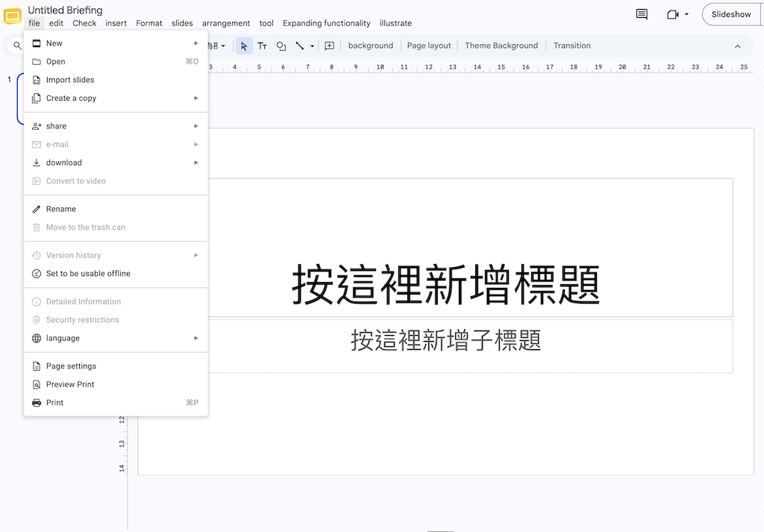Click the Google Slides logo icon

click(x=12, y=16)
